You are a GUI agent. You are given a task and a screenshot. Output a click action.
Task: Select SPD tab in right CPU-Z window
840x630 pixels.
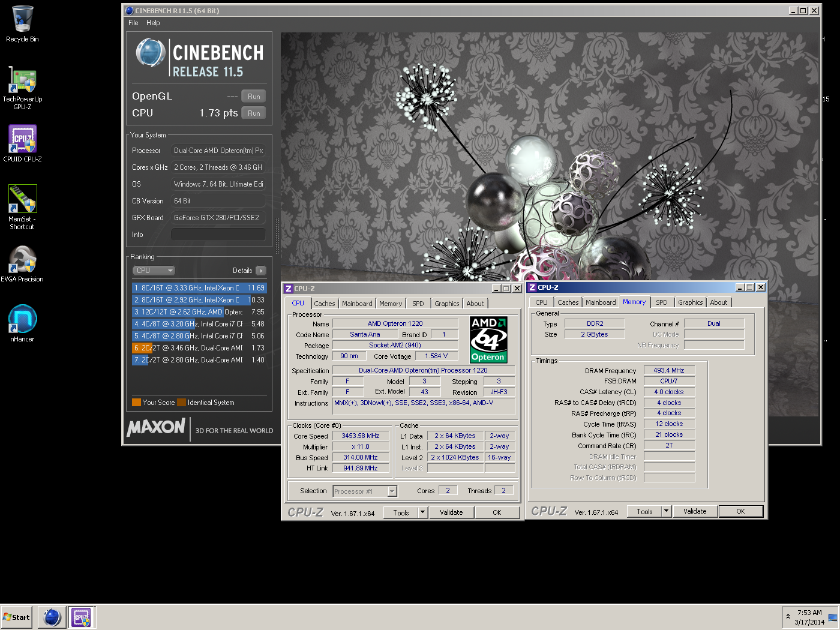[662, 302]
